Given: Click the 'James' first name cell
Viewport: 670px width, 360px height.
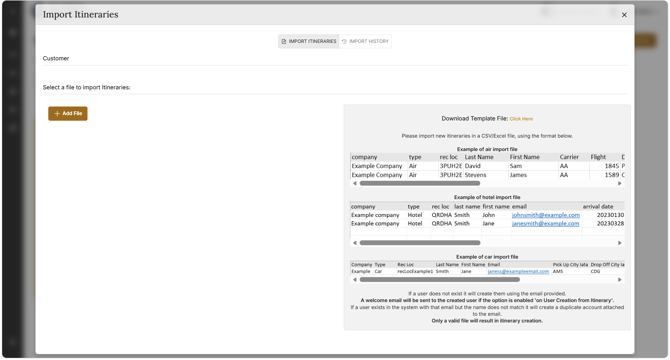Looking at the screenshot, I should coord(518,175).
